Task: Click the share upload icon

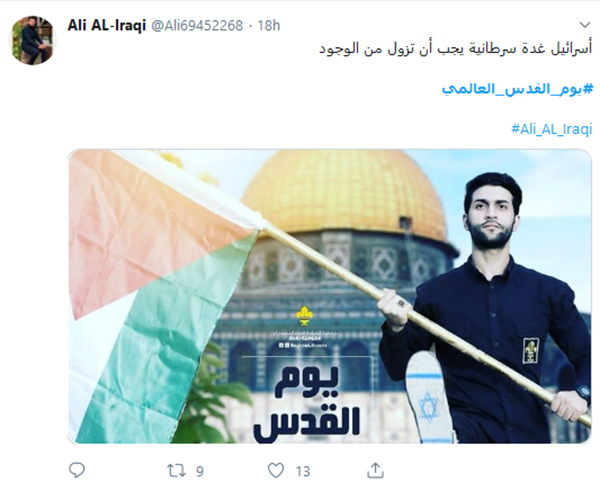Action: point(375,470)
